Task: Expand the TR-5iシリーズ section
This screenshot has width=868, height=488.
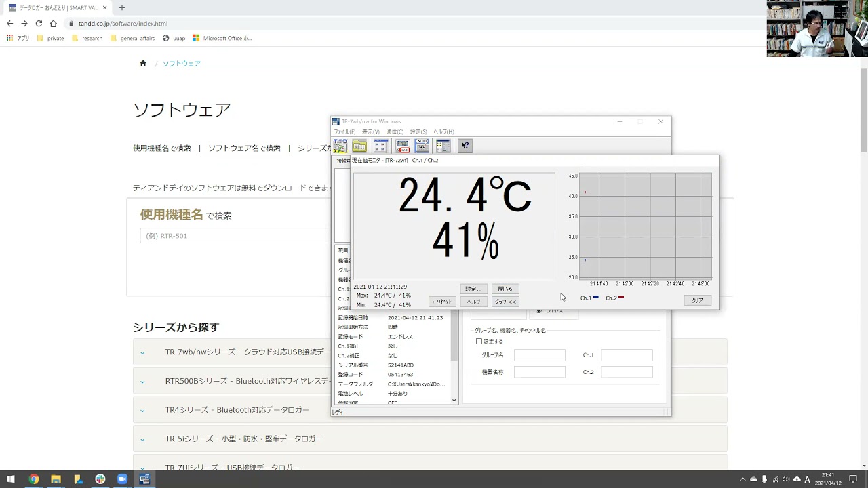Action: point(430,439)
